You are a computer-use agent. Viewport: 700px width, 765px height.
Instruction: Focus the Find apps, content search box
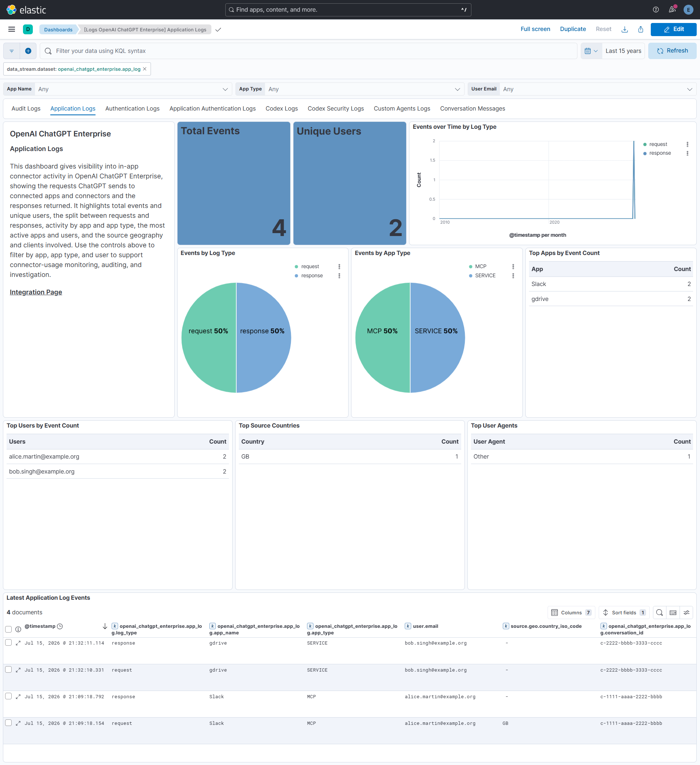pyautogui.click(x=348, y=10)
